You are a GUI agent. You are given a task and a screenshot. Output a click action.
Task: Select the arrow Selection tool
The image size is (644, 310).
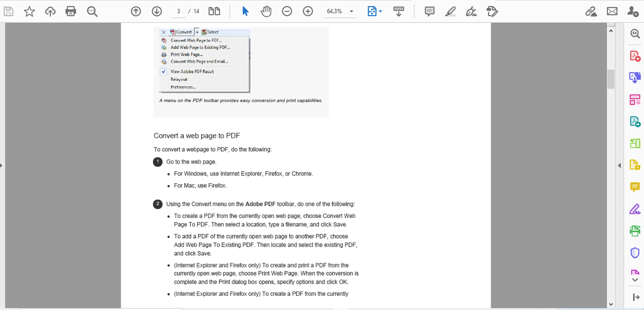pyautogui.click(x=245, y=11)
